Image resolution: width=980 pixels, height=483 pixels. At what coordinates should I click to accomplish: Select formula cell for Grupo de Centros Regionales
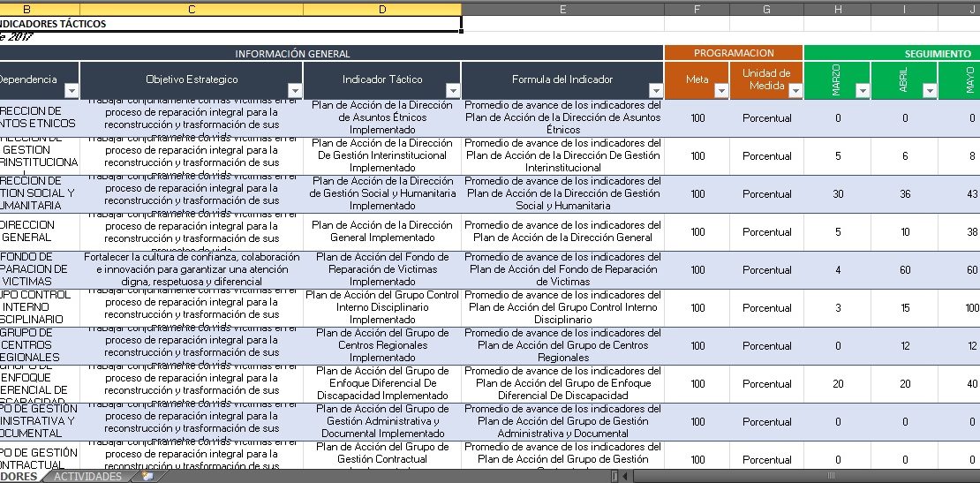(562, 345)
